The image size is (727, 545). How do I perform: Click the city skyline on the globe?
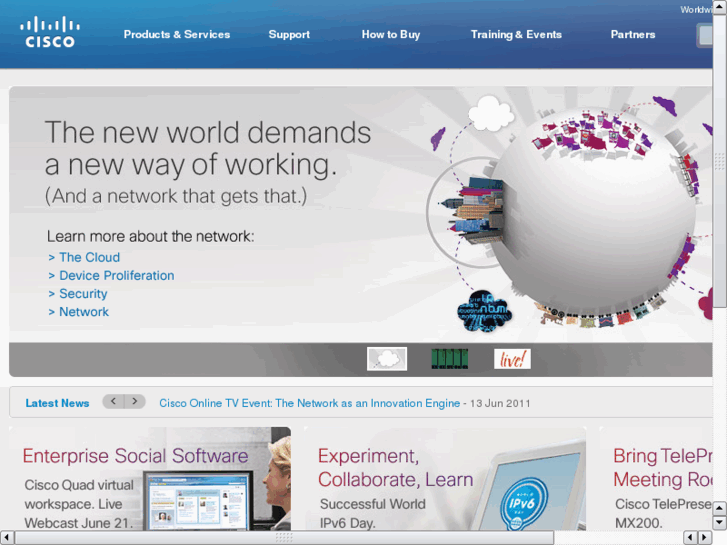[x=473, y=210]
